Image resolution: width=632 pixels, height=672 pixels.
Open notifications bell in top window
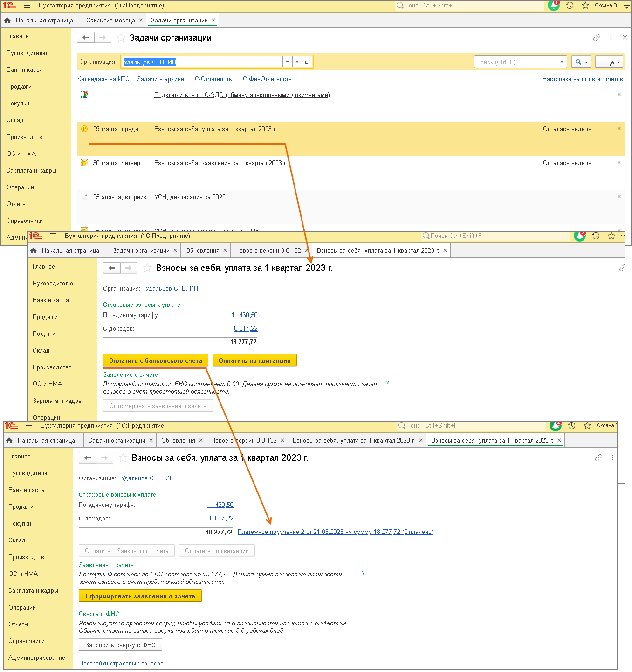(554, 6)
